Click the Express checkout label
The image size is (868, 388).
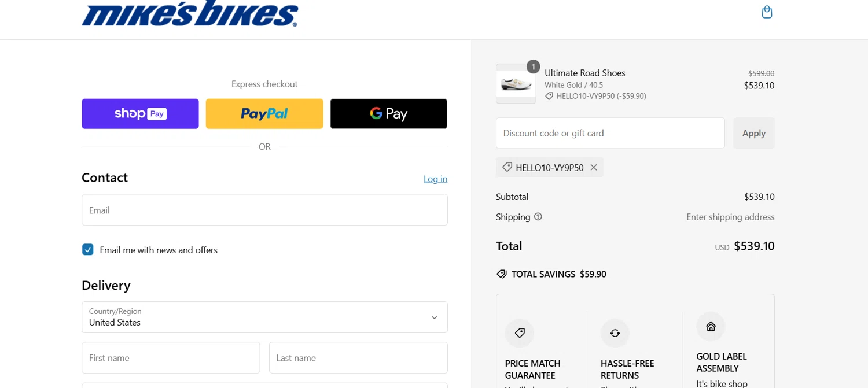[x=264, y=84]
